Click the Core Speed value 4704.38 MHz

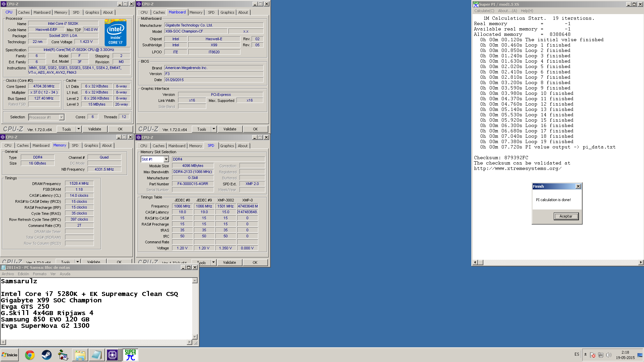point(44,86)
